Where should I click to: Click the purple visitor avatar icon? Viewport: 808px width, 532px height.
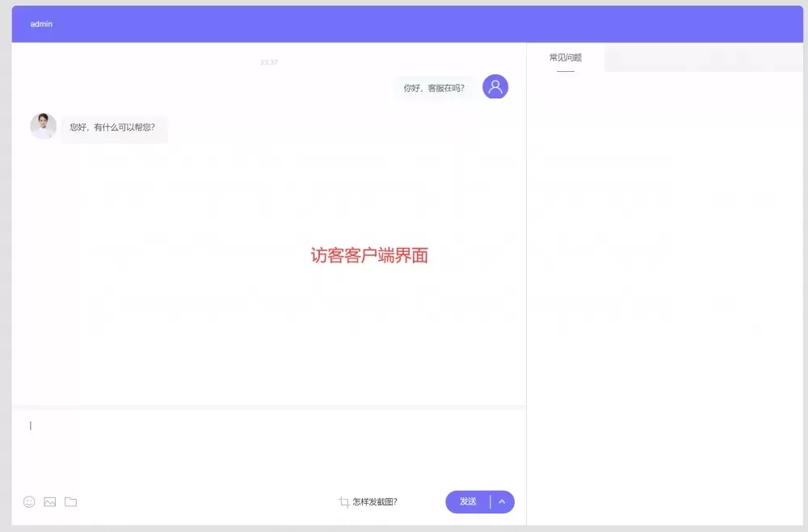(x=495, y=87)
